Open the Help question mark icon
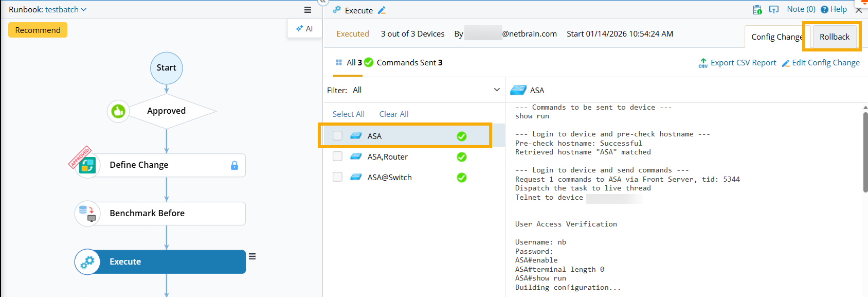The width and height of the screenshot is (868, 297). coord(824,10)
